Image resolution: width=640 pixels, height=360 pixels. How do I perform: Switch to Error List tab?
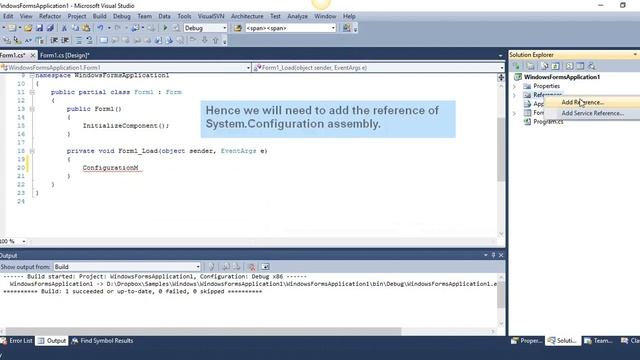tap(17, 340)
